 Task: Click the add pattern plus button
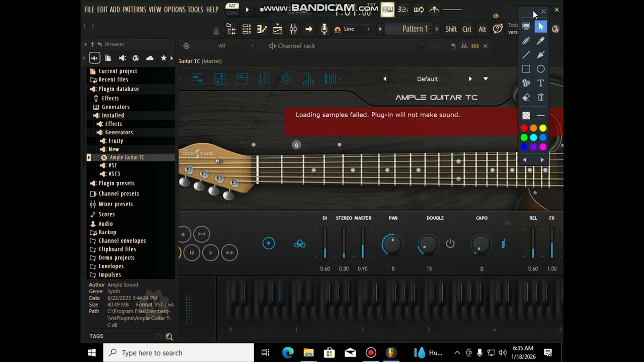(x=437, y=29)
